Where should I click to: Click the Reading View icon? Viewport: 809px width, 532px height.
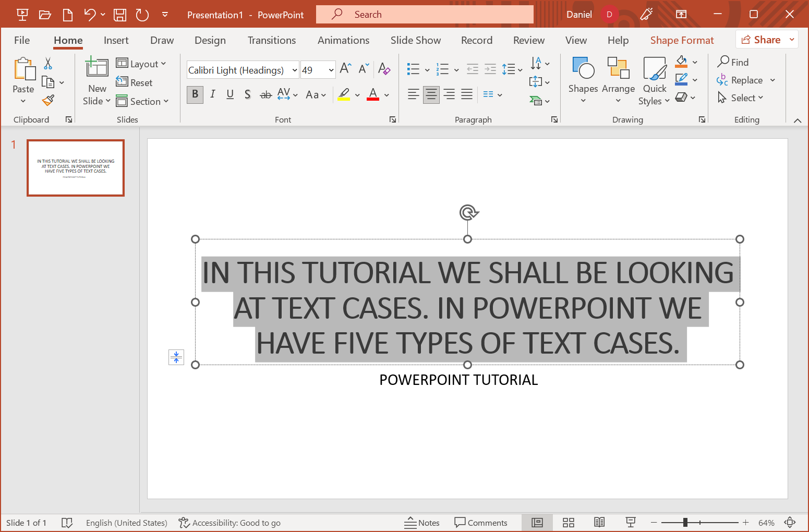click(599, 523)
